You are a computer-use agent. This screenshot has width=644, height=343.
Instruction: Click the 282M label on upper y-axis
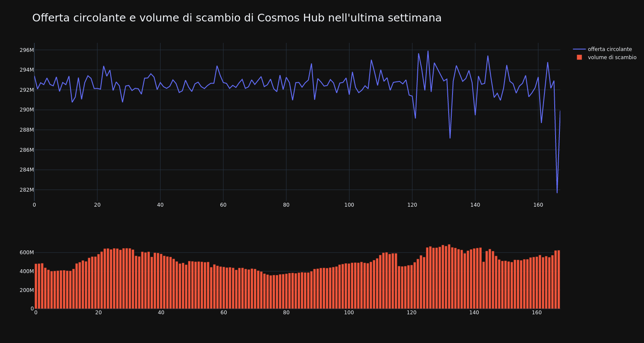pyautogui.click(x=27, y=190)
